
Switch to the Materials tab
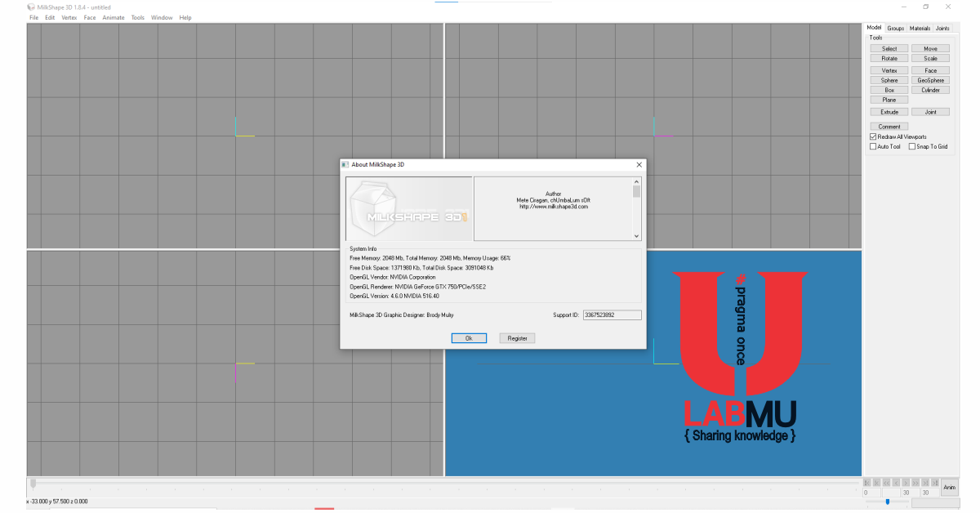click(x=920, y=28)
